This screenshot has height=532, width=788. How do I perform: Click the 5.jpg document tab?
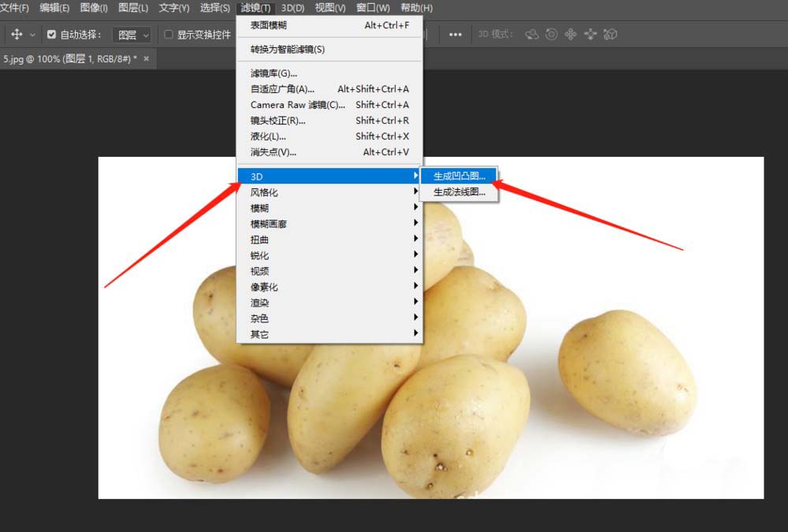click(x=67, y=59)
